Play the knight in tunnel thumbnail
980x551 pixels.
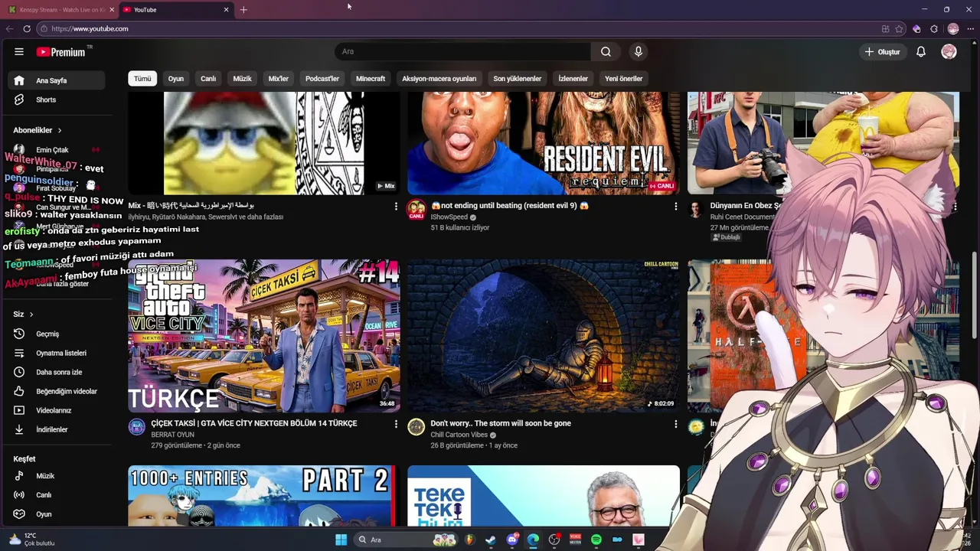pyautogui.click(x=544, y=336)
